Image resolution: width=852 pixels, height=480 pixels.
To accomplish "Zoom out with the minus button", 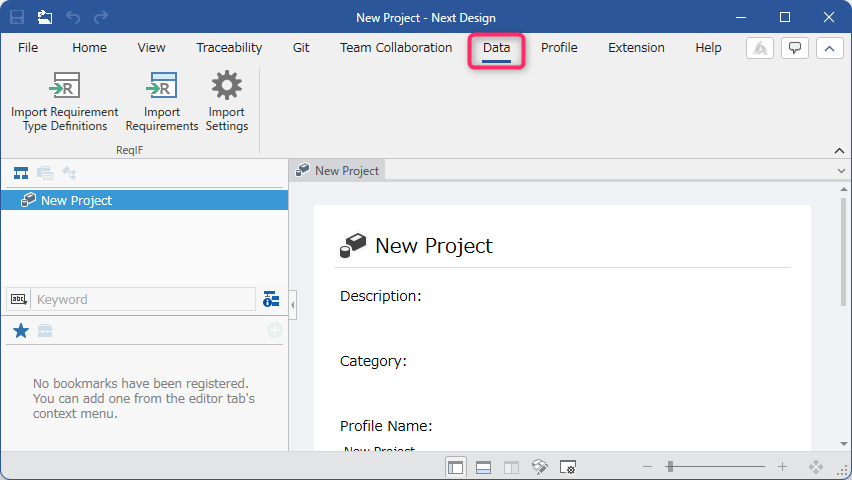I will pos(647,466).
